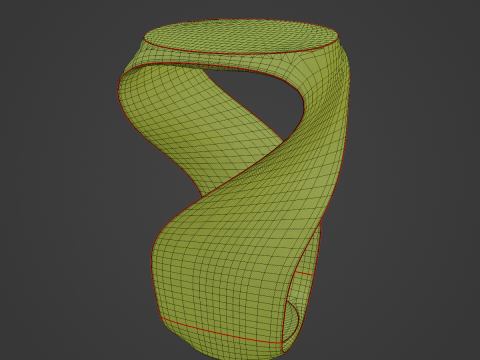Click the flat circular top cap of the mesh
This screenshot has height=360, width=480.
click(x=241, y=36)
